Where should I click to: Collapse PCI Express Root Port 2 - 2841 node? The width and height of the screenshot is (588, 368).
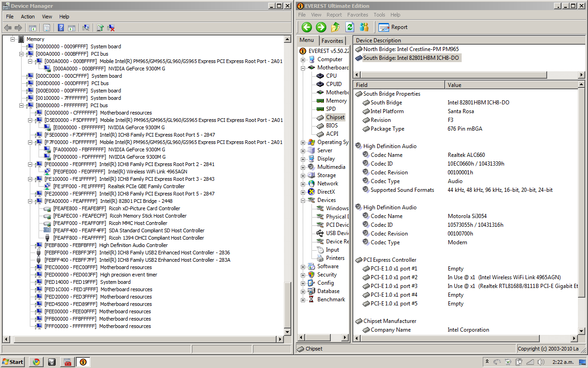[x=30, y=164]
